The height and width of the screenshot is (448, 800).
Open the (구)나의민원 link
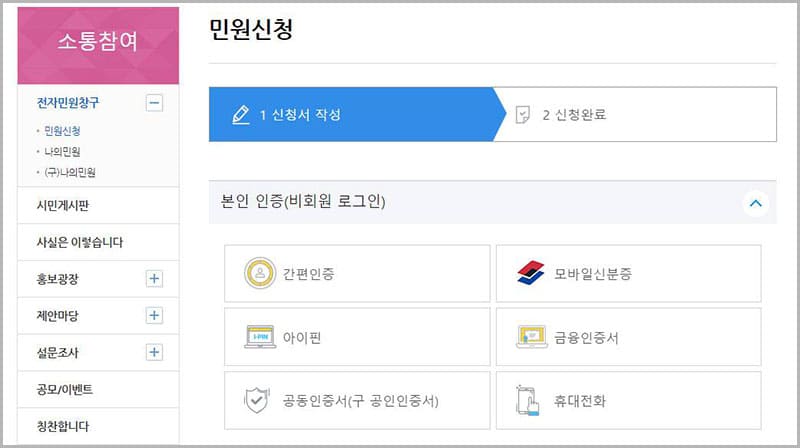coord(69,172)
